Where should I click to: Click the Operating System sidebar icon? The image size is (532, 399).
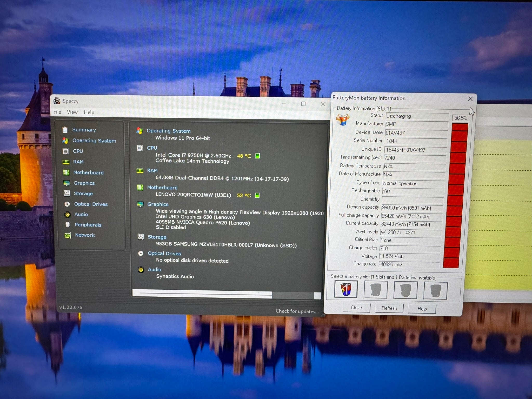[x=65, y=141]
